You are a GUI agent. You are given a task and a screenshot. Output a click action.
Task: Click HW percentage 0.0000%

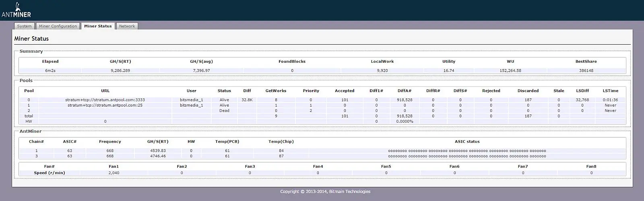pyautogui.click(x=405, y=121)
